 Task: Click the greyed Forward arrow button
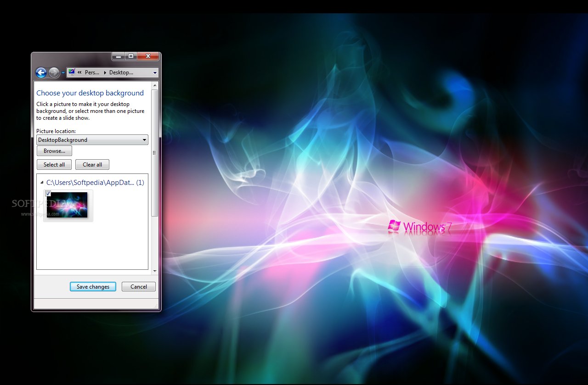click(x=54, y=73)
